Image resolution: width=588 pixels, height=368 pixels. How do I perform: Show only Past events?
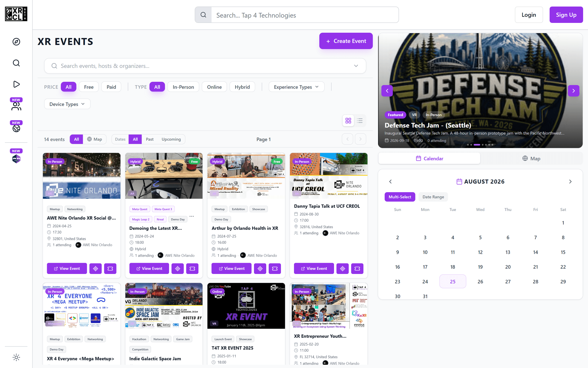tap(150, 139)
